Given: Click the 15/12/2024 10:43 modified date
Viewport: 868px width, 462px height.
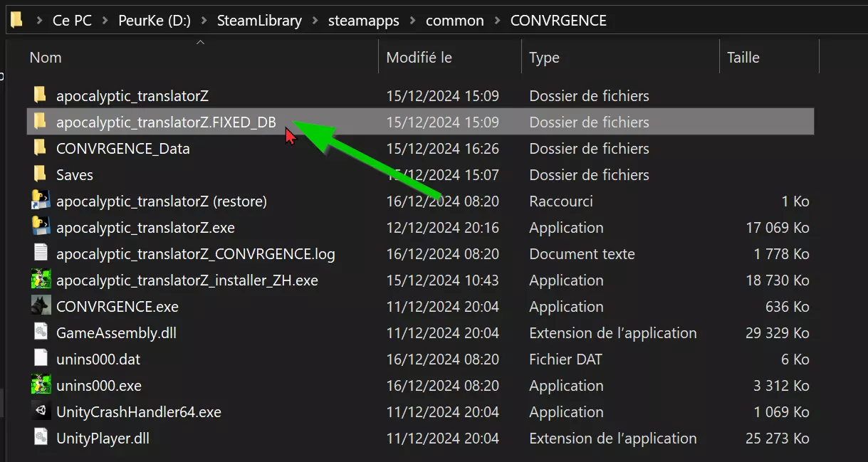Looking at the screenshot, I should 443,280.
